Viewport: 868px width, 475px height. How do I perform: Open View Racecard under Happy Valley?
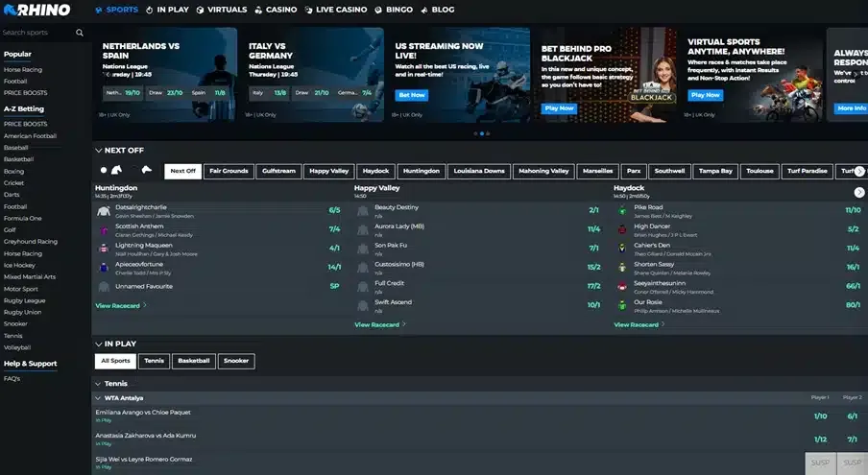click(380, 325)
